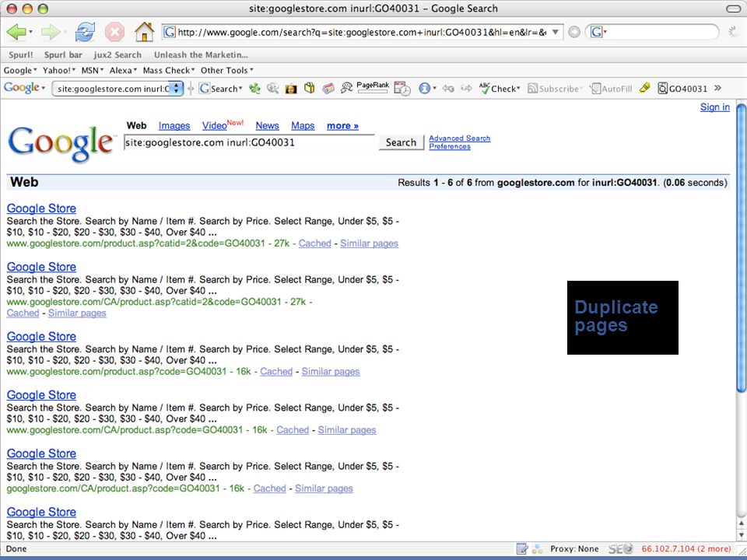Screen dimensions: 747x560
Task: Click the I'm Feeling Lucky clover icon
Action: point(255,88)
